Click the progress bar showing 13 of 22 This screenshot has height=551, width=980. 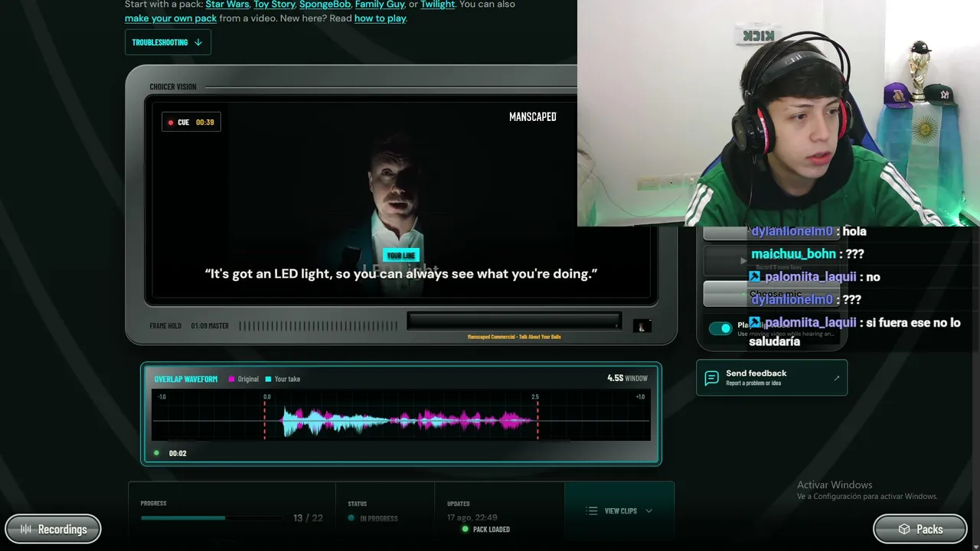[x=211, y=518]
